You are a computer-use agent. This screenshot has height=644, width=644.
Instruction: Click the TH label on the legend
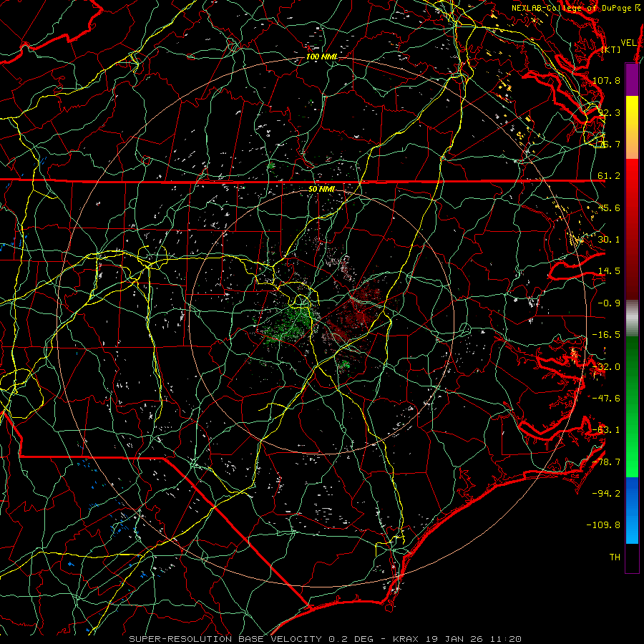[615, 557]
